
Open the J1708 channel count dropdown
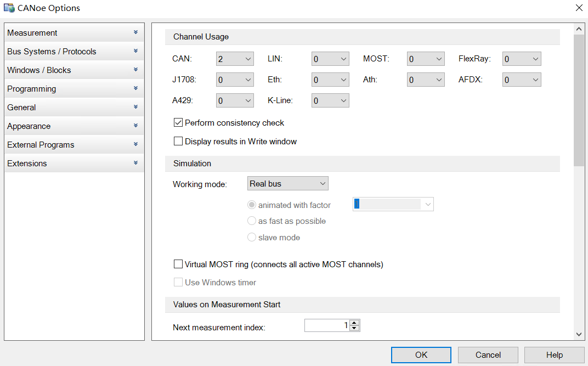click(235, 80)
